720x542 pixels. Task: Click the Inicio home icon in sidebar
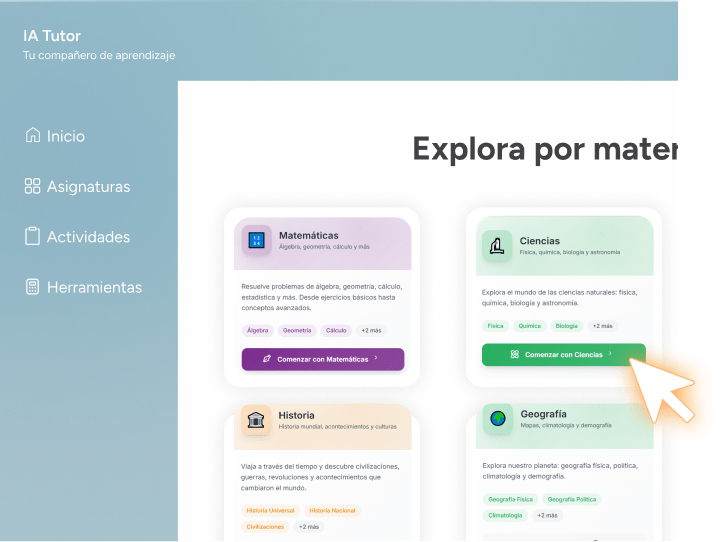click(33, 136)
